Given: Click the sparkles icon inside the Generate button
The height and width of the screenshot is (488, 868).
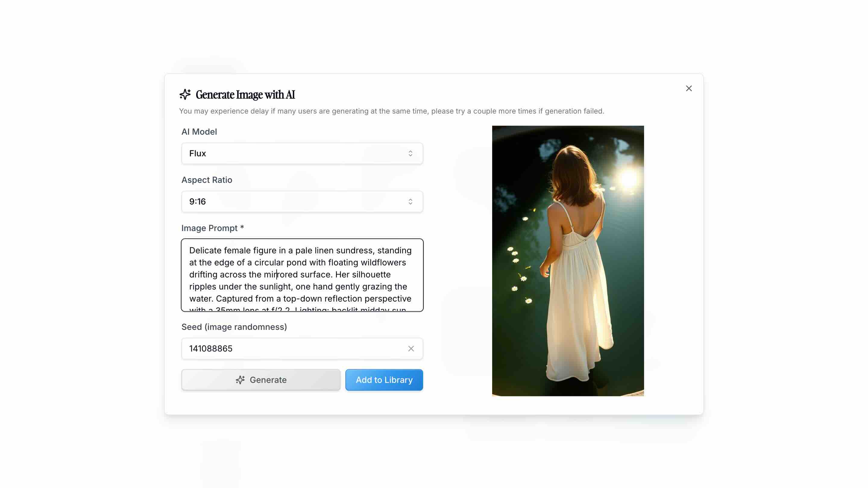Looking at the screenshot, I should (x=240, y=380).
